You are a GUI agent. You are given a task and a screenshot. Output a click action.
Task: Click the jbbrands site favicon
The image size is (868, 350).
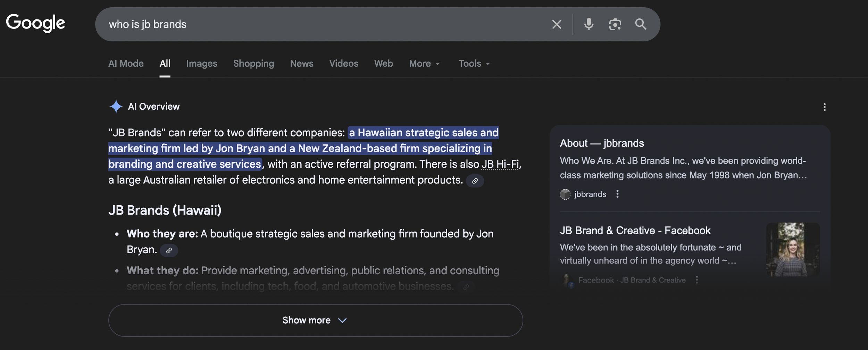[x=565, y=194]
